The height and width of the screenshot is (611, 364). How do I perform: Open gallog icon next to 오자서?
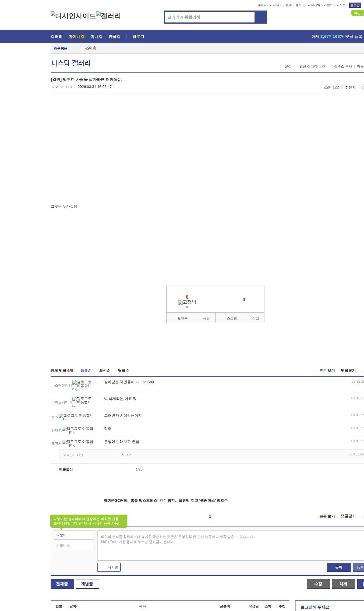[78, 443]
